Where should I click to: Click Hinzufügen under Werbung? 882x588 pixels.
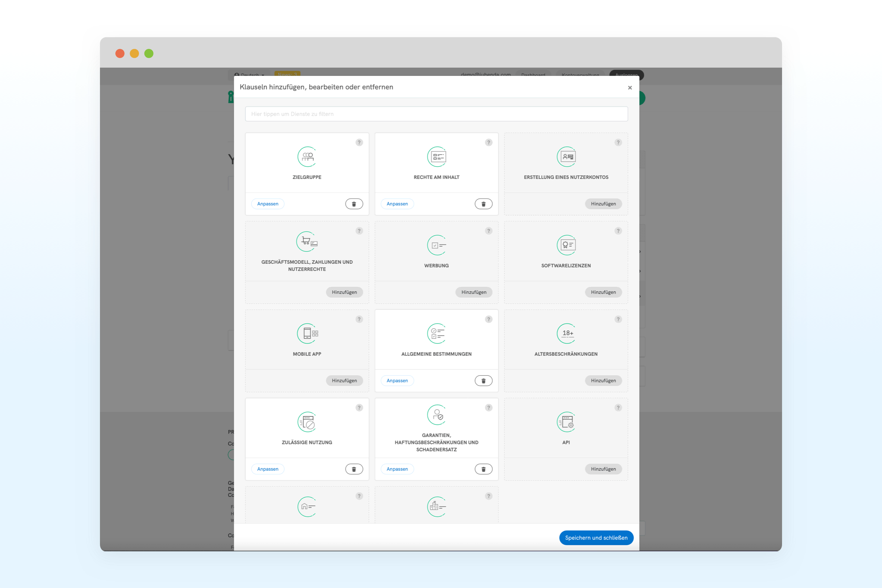point(473,292)
